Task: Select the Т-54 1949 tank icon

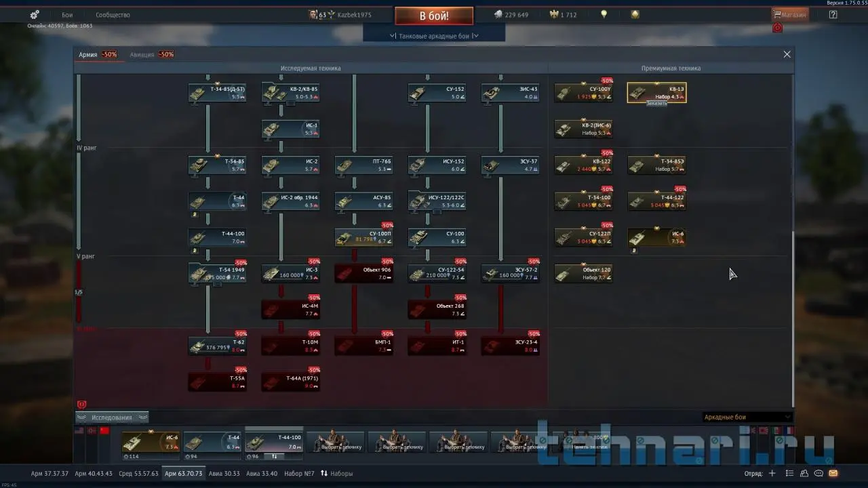Action: pos(217,274)
